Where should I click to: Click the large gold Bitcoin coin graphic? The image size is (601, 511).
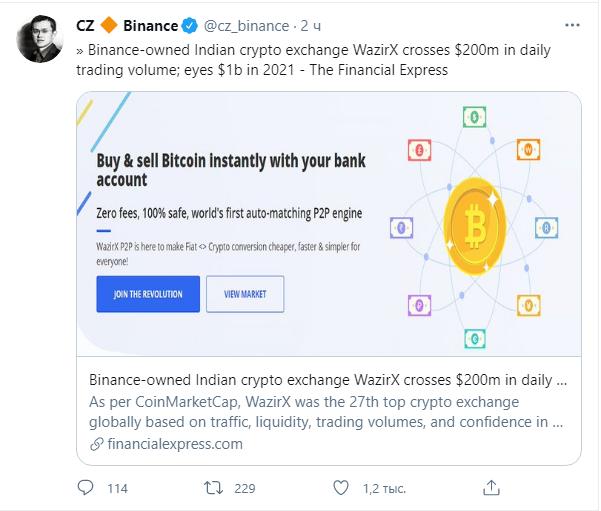click(475, 226)
